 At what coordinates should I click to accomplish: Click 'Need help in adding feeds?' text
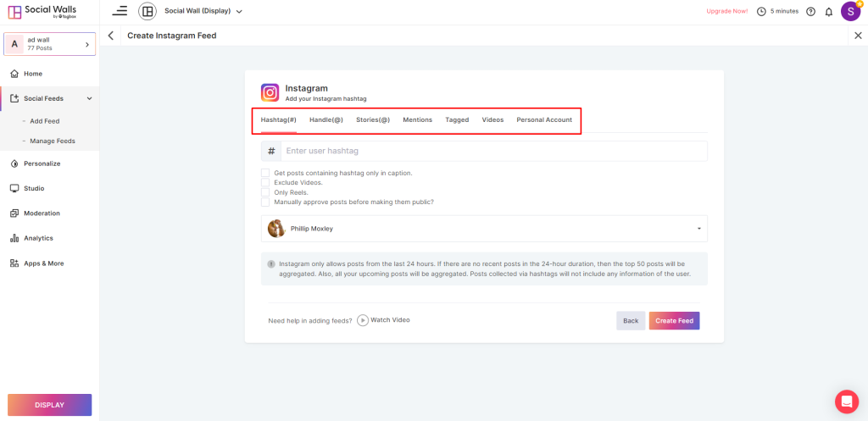pyautogui.click(x=310, y=321)
